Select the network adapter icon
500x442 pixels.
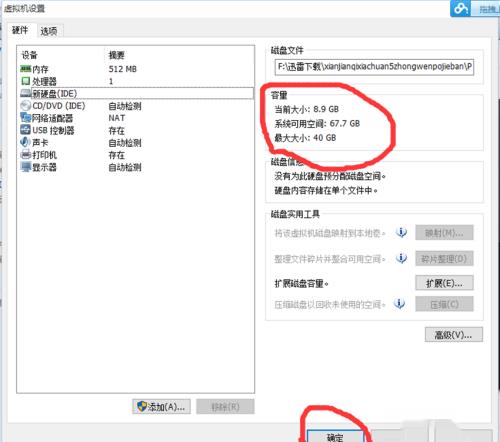[x=25, y=118]
